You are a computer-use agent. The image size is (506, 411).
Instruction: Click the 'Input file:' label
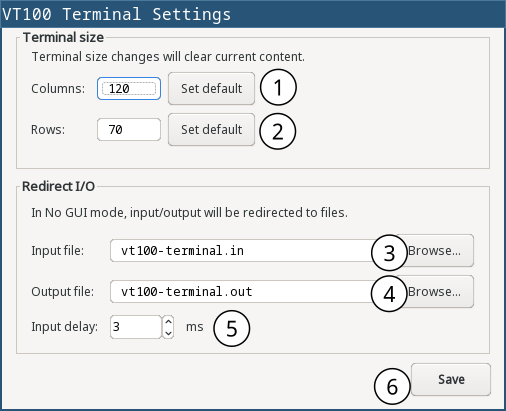pos(58,251)
